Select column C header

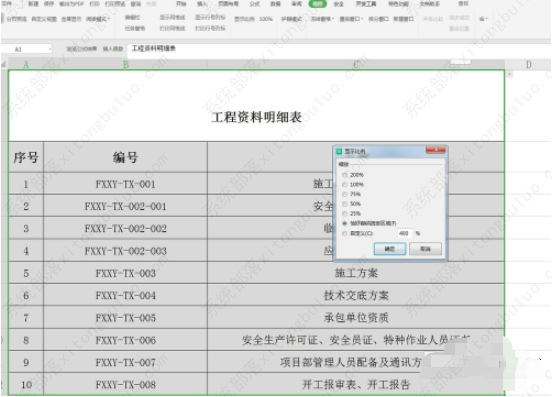356,65
